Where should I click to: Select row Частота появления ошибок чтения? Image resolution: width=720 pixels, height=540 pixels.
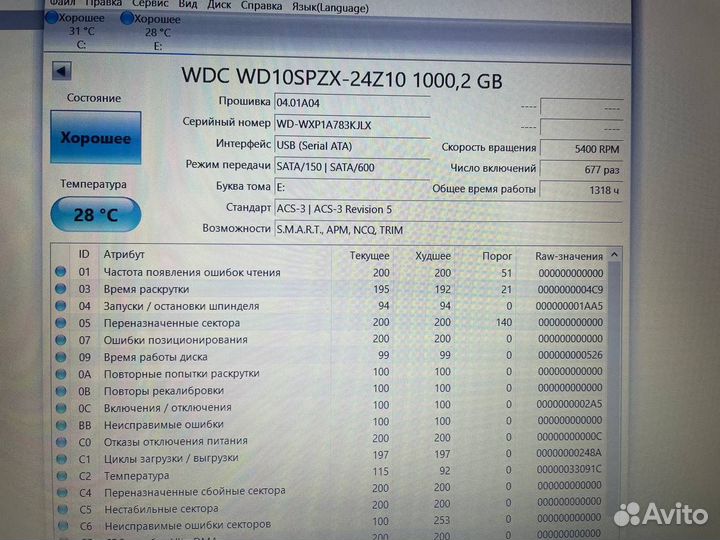(x=329, y=272)
